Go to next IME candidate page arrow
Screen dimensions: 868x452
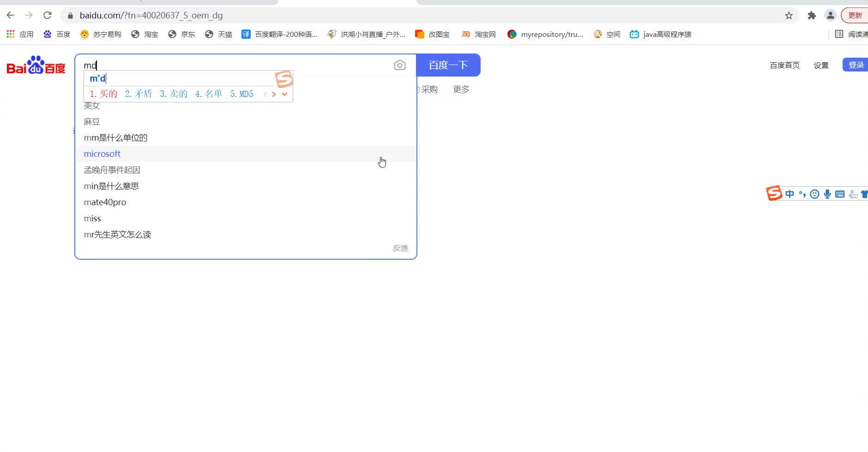(274, 94)
